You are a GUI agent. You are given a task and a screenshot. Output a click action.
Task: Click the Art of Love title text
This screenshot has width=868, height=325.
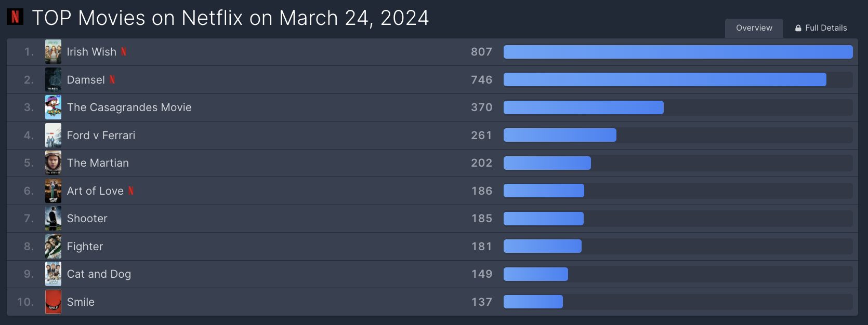tap(95, 191)
